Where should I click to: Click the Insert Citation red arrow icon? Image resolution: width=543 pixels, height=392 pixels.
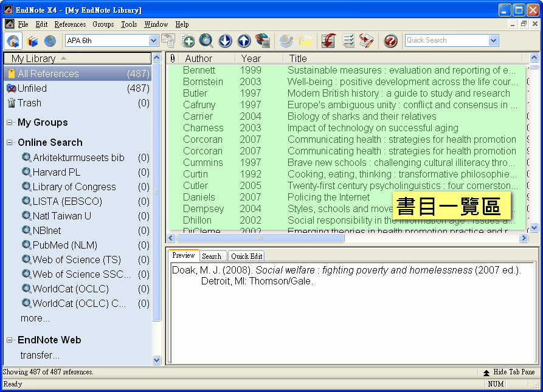click(328, 41)
